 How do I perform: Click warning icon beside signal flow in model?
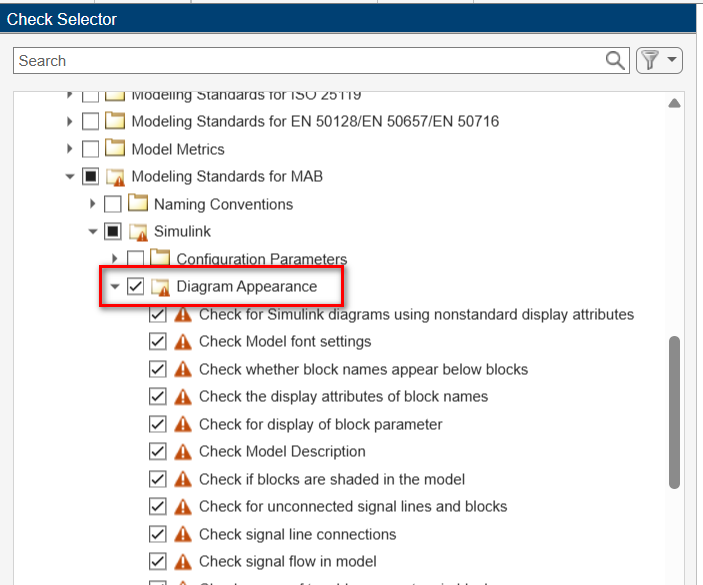pyautogui.click(x=183, y=562)
